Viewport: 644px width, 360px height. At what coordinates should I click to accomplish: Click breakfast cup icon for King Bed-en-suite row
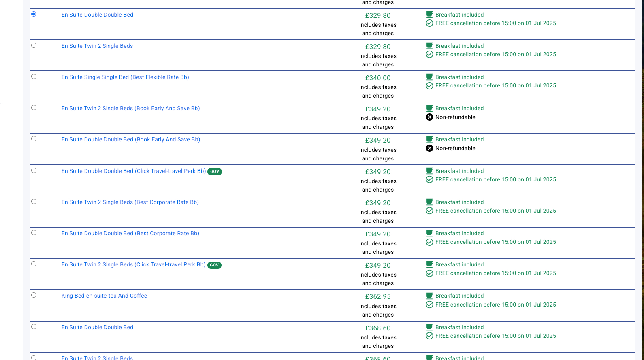[x=429, y=296]
